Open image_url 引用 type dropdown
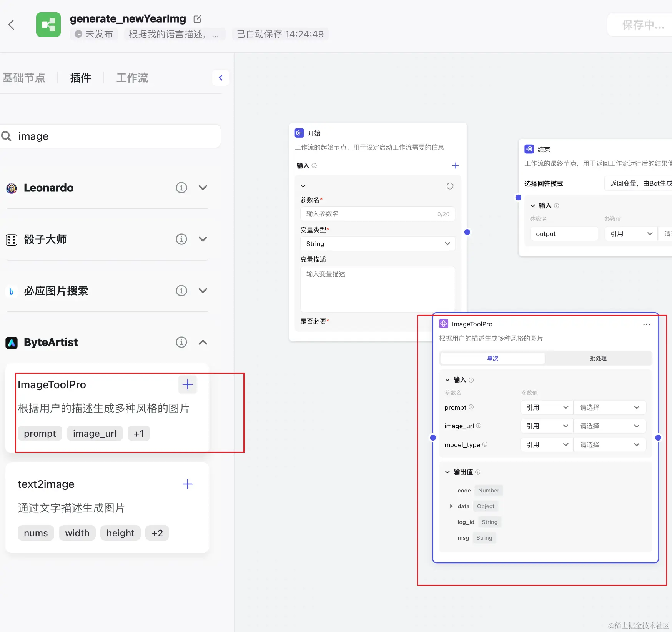Viewport: 672px width, 632px height. [547, 426]
